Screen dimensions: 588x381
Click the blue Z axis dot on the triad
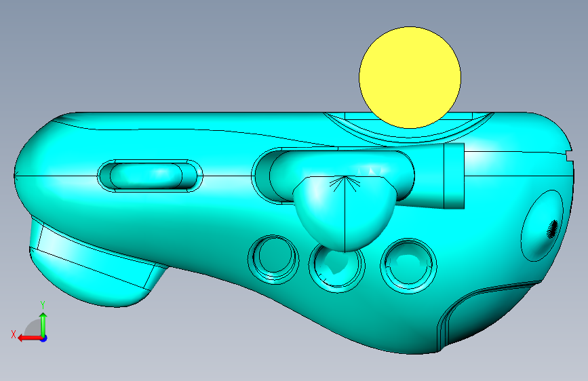(x=44, y=338)
